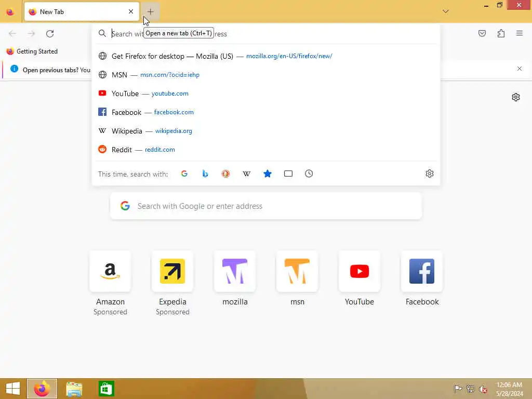532x399 pixels.
Task: Open the Extensions puzzle icon
Action: click(x=501, y=33)
